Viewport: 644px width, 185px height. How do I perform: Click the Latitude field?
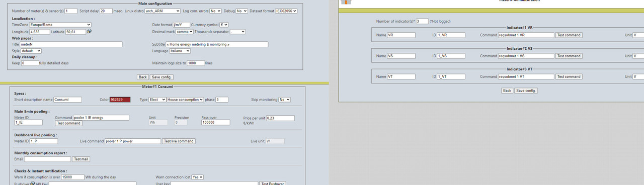coord(75,32)
